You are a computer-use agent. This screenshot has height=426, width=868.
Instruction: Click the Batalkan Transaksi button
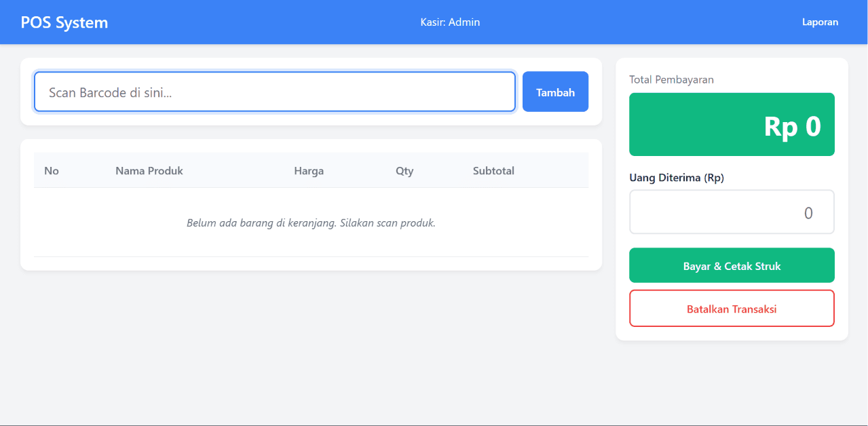[x=732, y=309]
